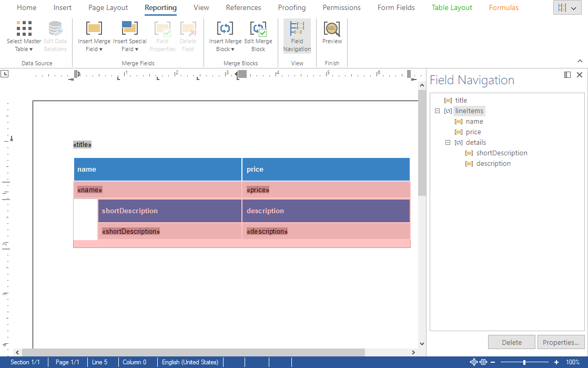Screen dimensions: 588x368
Task: Select description field in navigation tree
Action: click(493, 163)
